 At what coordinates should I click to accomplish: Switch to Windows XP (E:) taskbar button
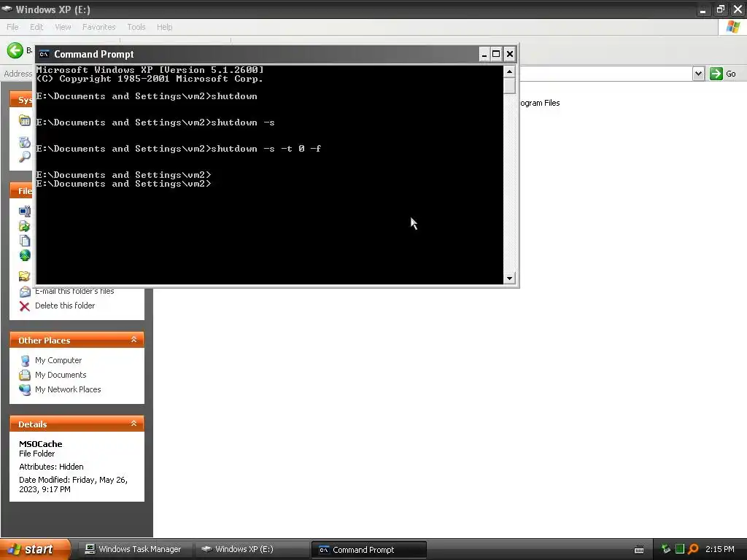(x=252, y=550)
